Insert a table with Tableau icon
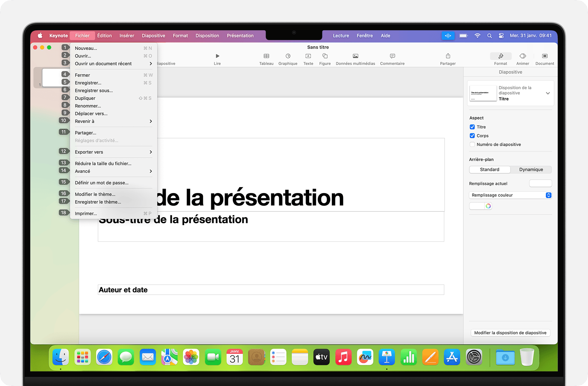 (266, 56)
